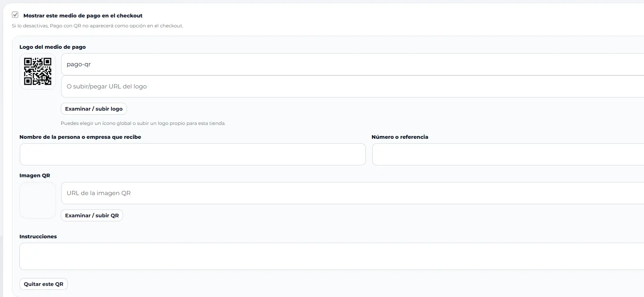Click the 'Si lo desactivas, Pago con QR' hint text

coord(97,26)
